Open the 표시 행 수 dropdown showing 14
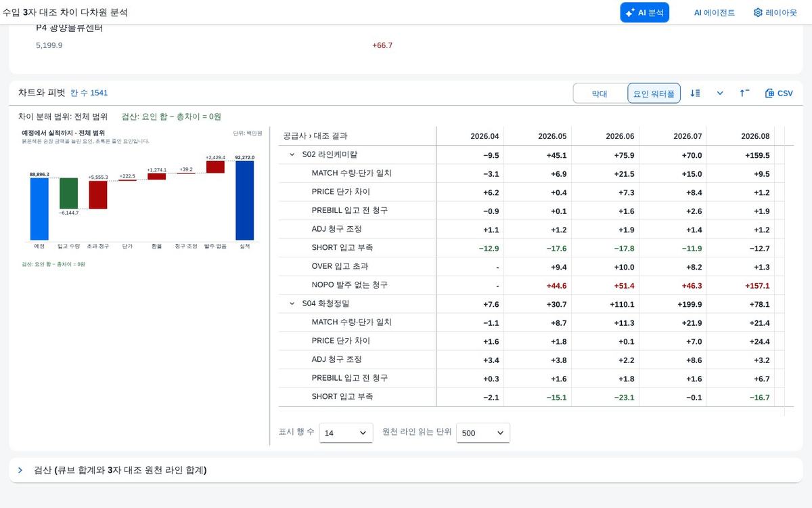 (x=346, y=433)
